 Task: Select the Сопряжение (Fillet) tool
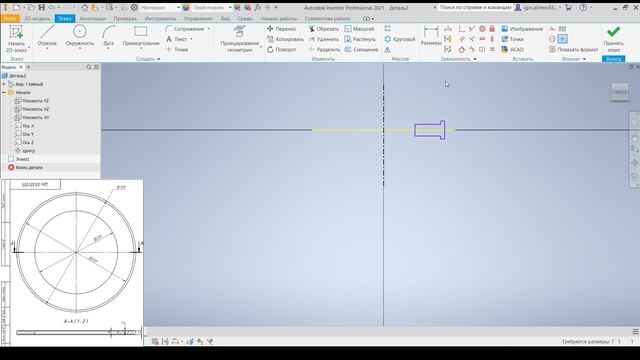click(x=185, y=29)
